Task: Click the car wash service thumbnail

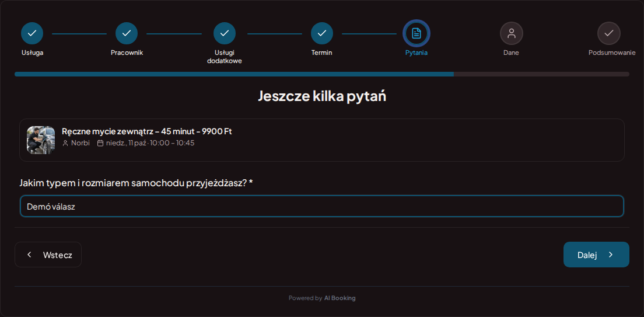Action: point(41,140)
